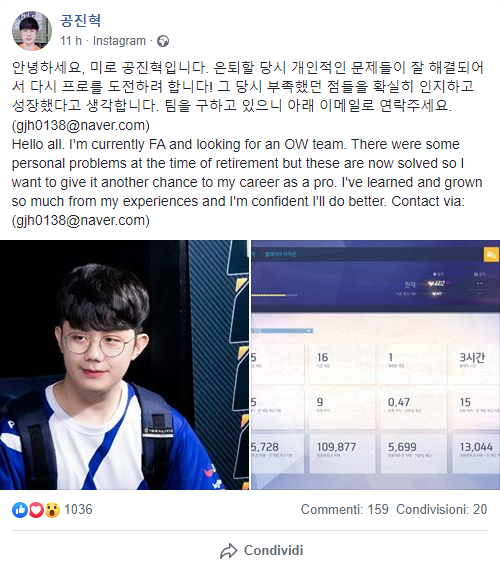Click the Wow emoji reaction icon
The width and height of the screenshot is (500, 569).
pos(52,510)
